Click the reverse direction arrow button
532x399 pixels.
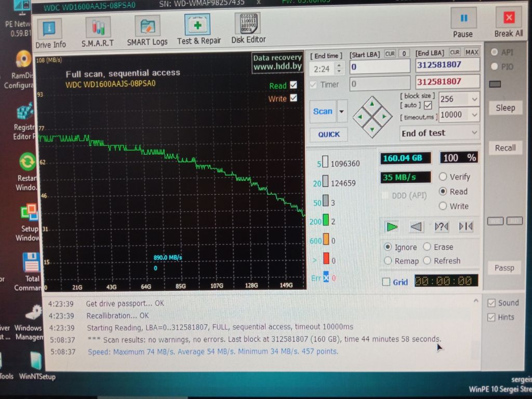[416, 227]
